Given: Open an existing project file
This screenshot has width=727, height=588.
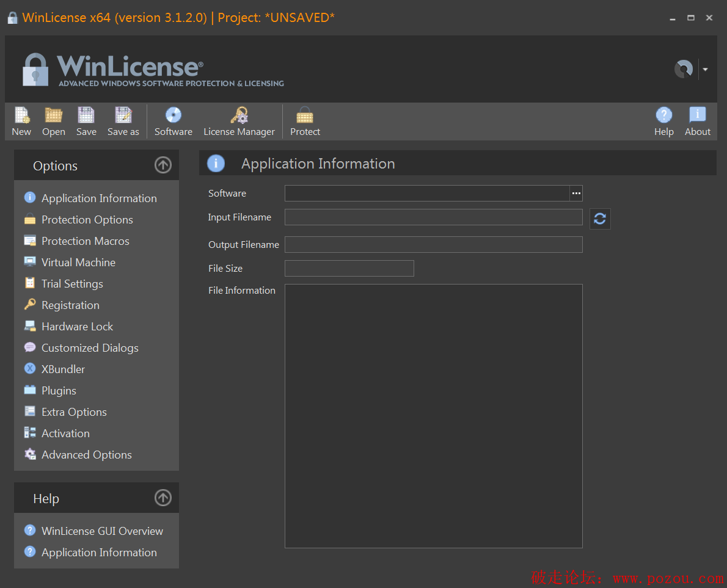Looking at the screenshot, I should point(54,122).
